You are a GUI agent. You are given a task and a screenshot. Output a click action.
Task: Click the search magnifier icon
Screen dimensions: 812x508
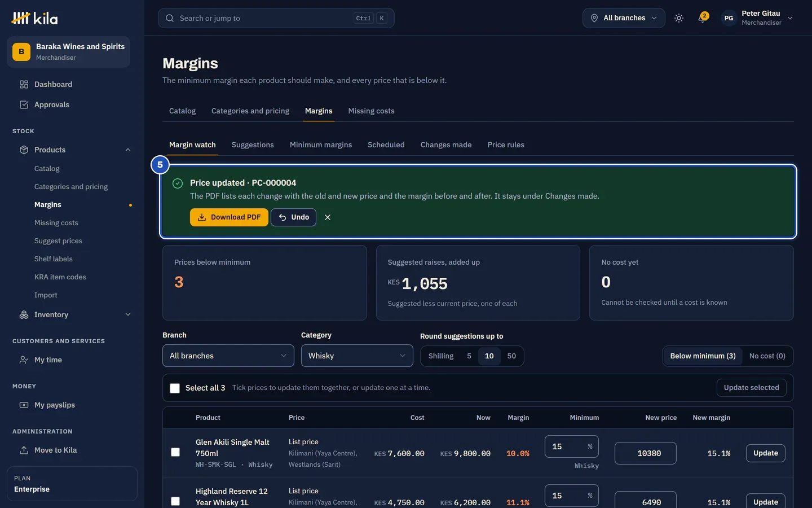[170, 18]
